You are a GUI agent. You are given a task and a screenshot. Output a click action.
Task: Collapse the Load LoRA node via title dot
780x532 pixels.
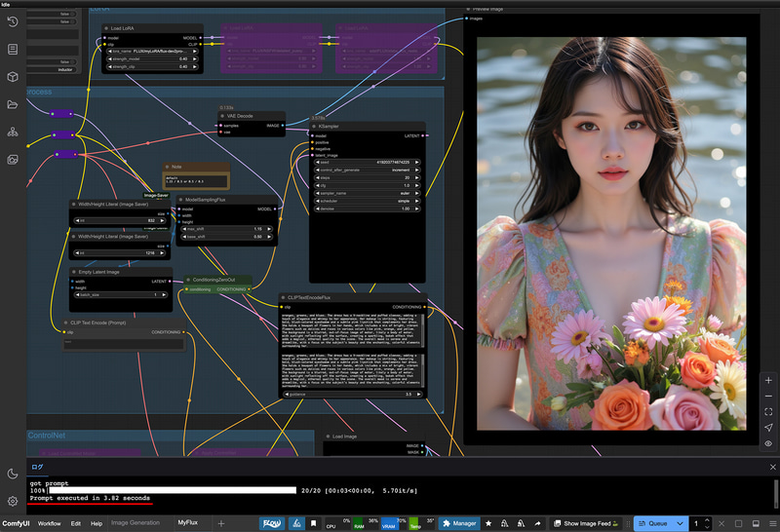[105, 28]
